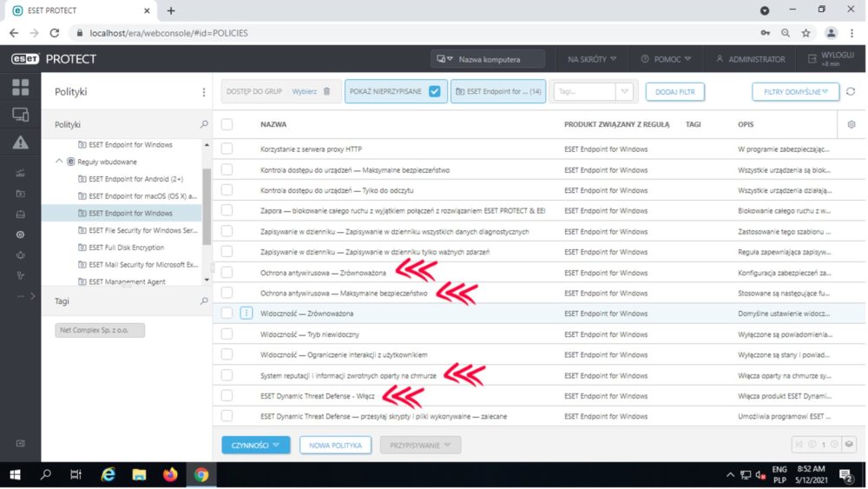
Task: Click the Wyloguj logout button
Action: click(x=831, y=59)
